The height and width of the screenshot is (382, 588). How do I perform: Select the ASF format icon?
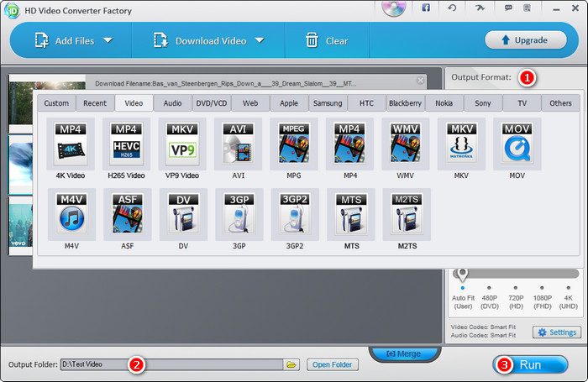tap(128, 214)
